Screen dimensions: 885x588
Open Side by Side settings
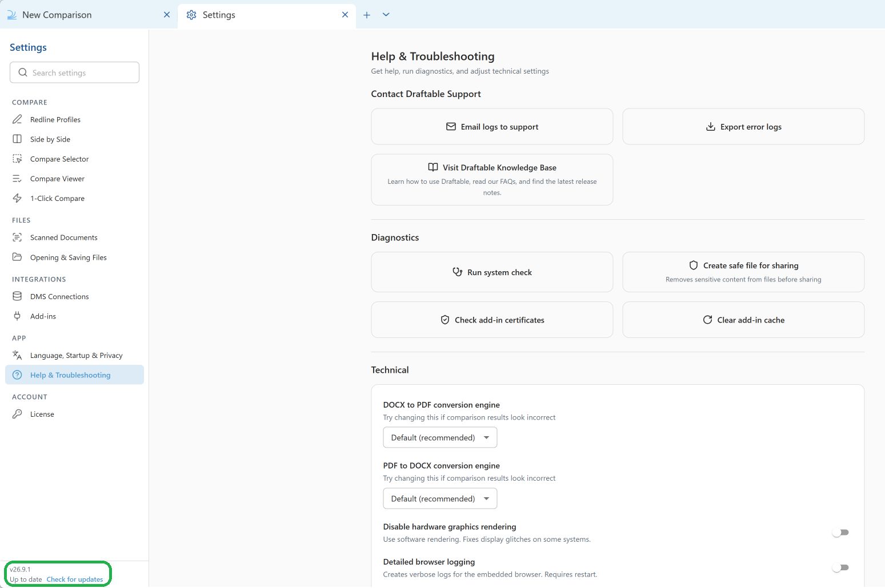(74, 139)
